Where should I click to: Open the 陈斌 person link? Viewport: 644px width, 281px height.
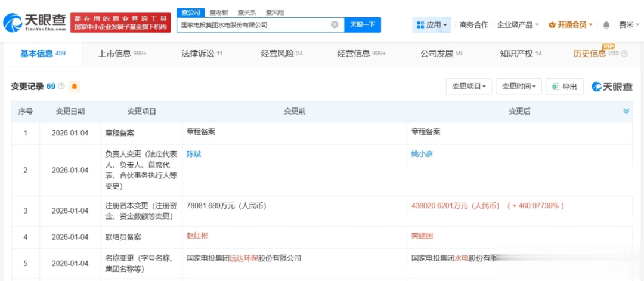pos(194,155)
